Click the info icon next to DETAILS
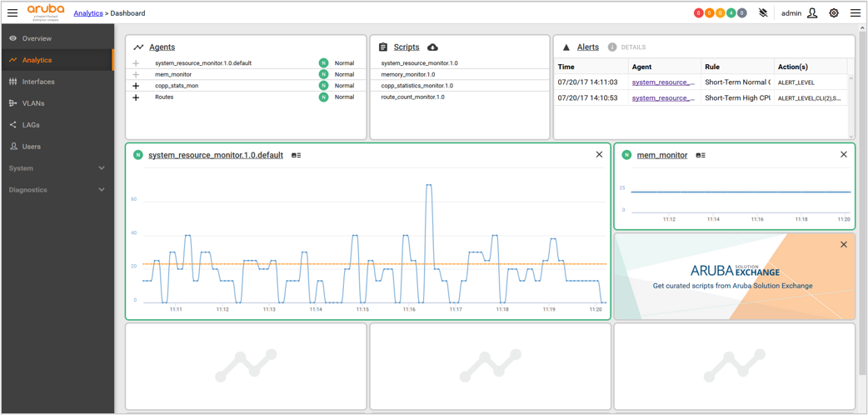 click(x=612, y=47)
